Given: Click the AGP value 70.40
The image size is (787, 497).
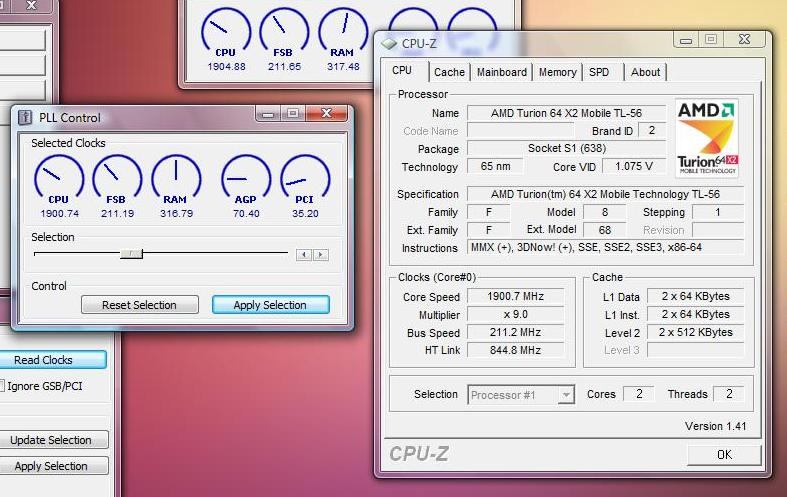Looking at the screenshot, I should pos(246,214).
